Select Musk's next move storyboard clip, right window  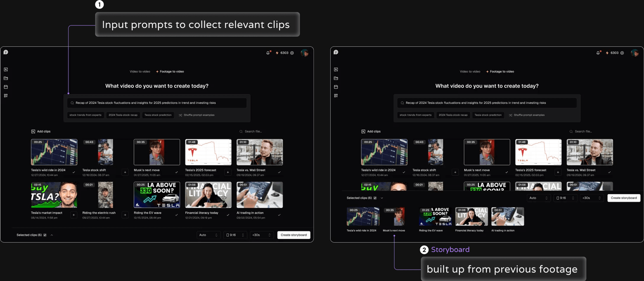[x=399, y=216]
